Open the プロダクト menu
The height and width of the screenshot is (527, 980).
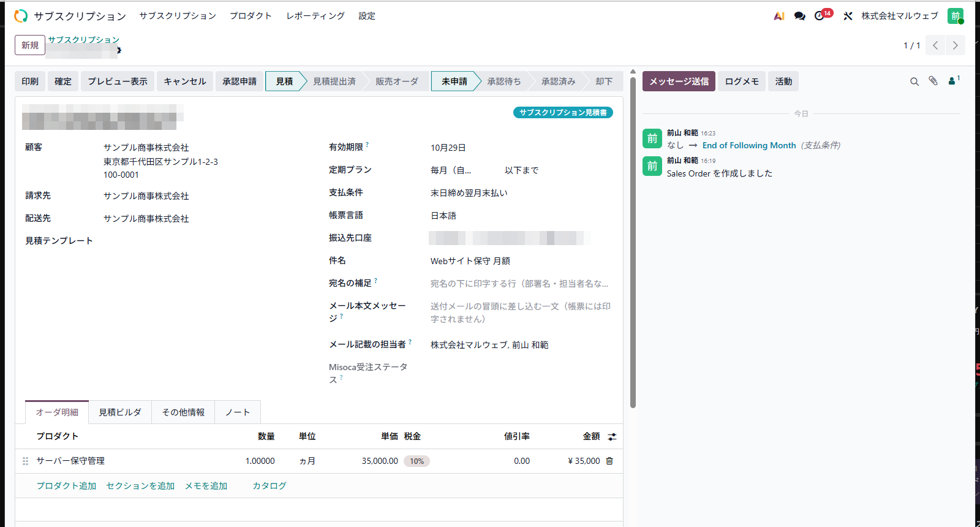pos(251,16)
